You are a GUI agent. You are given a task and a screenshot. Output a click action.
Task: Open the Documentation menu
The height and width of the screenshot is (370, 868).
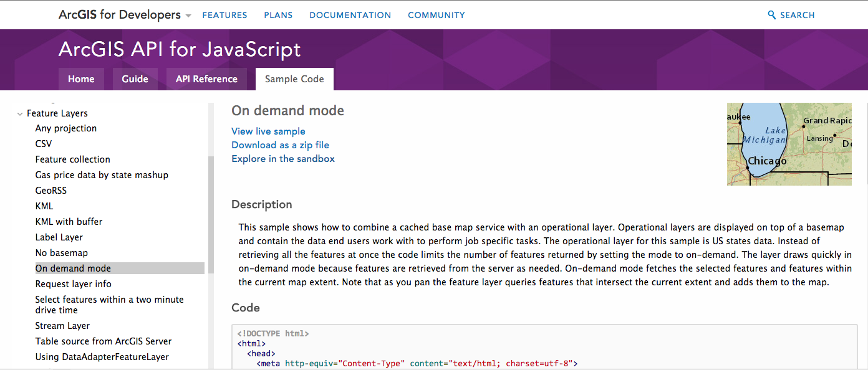350,15
